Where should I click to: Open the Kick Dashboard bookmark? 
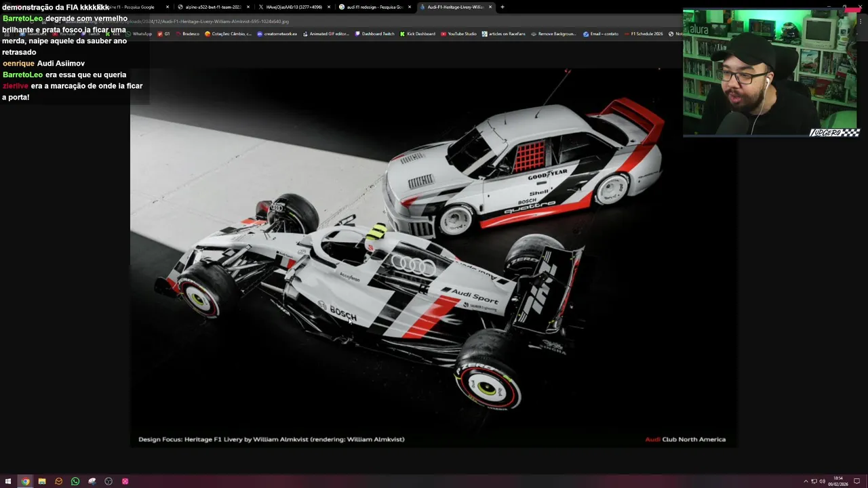[x=418, y=34]
